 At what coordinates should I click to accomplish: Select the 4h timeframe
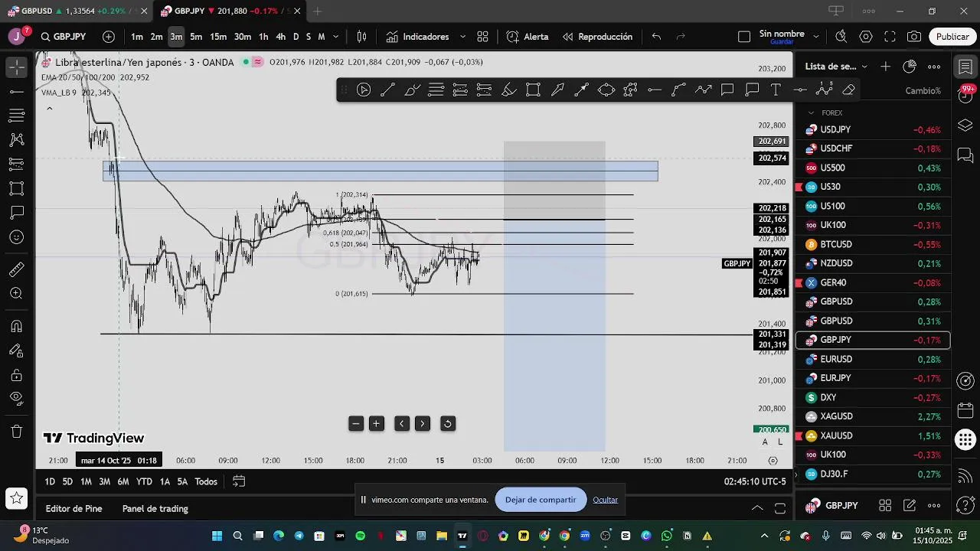click(280, 37)
